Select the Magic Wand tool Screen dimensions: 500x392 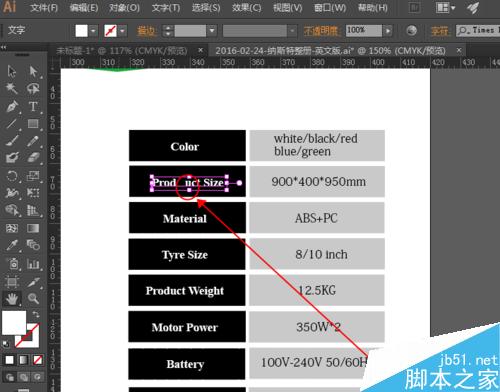point(12,88)
